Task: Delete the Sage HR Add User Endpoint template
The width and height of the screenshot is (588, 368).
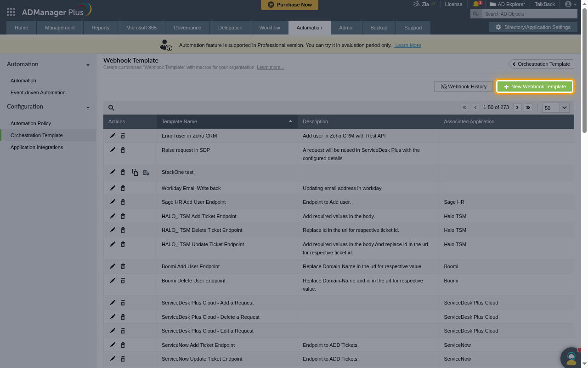Action: tap(123, 202)
